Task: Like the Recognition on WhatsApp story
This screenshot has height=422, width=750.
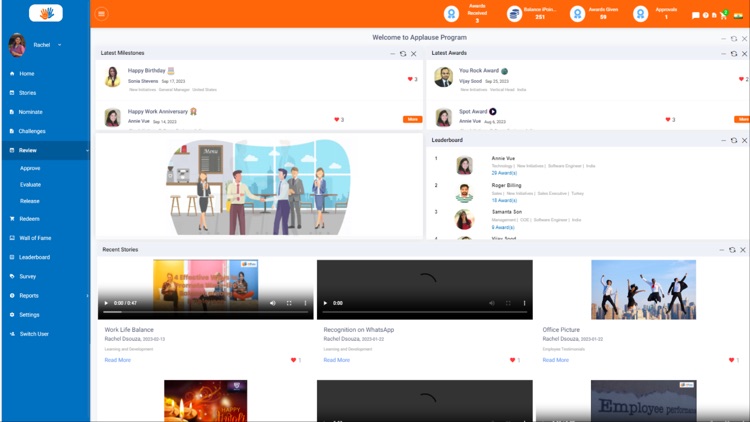Action: click(x=512, y=360)
